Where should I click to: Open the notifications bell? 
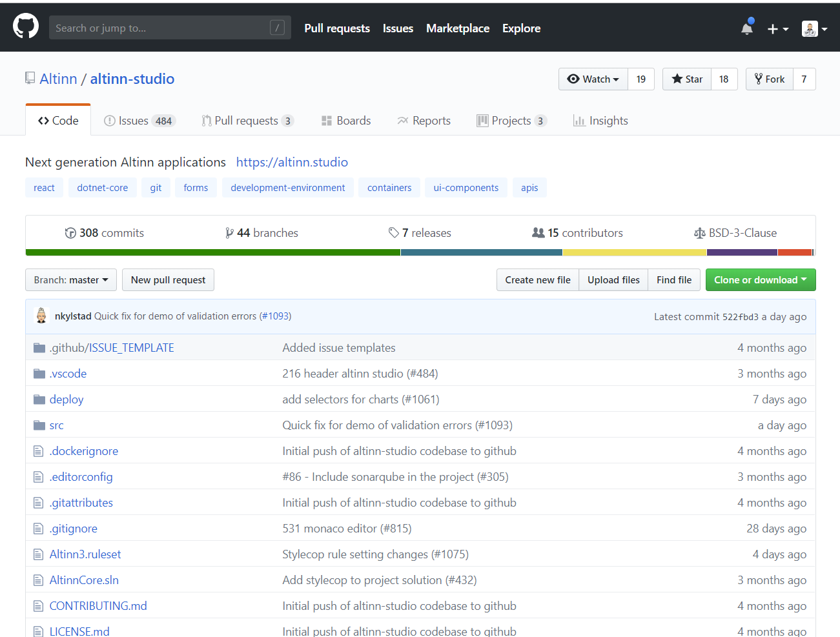click(x=747, y=28)
